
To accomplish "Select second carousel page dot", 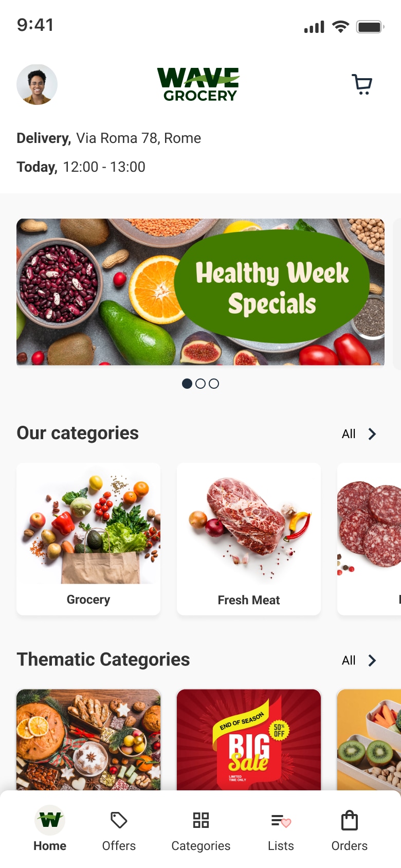I will point(200,384).
